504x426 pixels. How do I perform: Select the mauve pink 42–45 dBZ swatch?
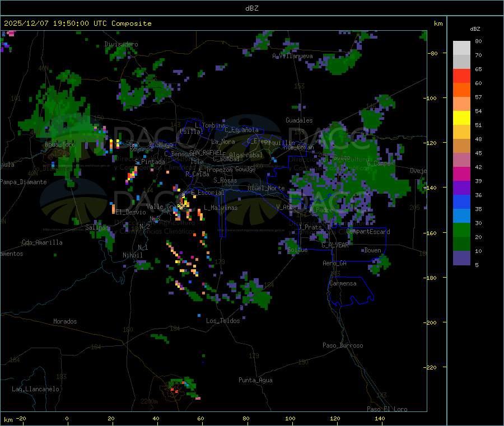click(461, 160)
